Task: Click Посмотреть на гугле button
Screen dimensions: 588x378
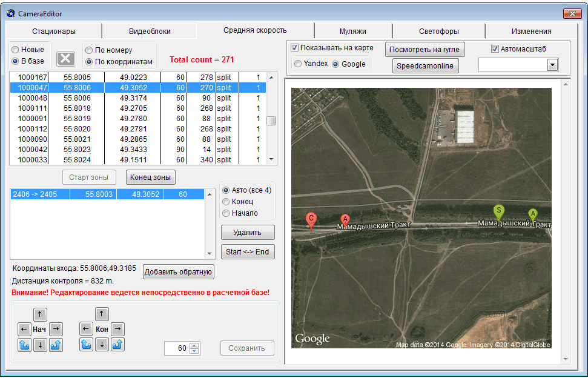Action: pyautogui.click(x=425, y=50)
